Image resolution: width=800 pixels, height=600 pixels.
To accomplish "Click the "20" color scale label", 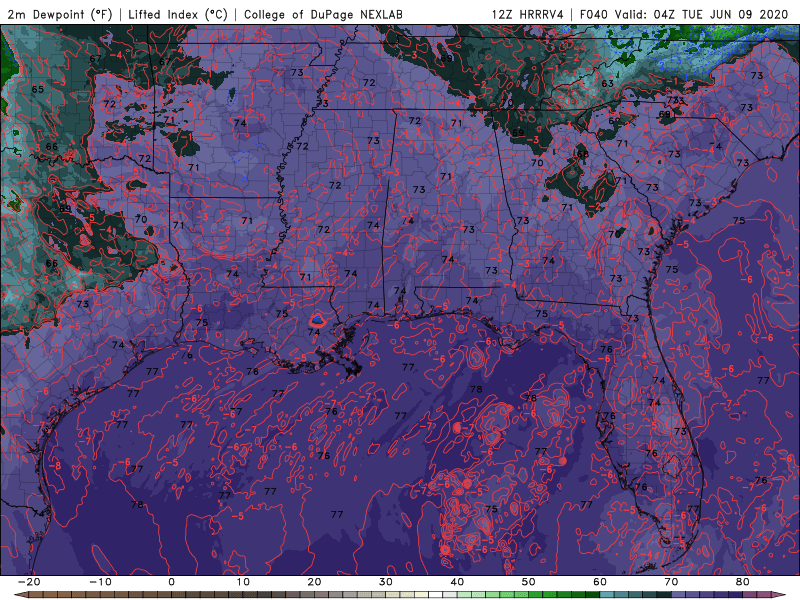I will pyautogui.click(x=314, y=582).
